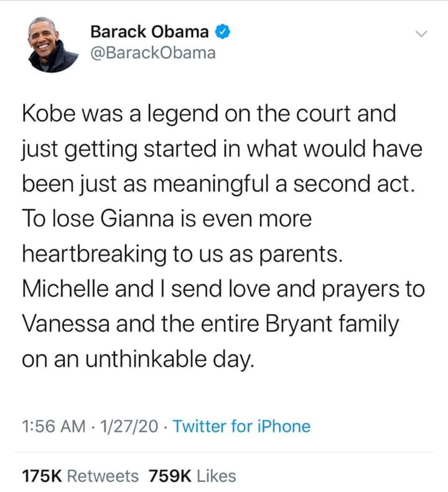Screen dimensions: 448x492
Task: Click the line starting "Kobe was a legend"
Action: (x=208, y=113)
